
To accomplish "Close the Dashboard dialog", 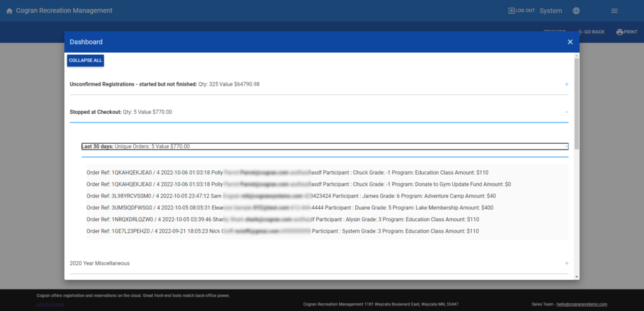I will (x=570, y=42).
